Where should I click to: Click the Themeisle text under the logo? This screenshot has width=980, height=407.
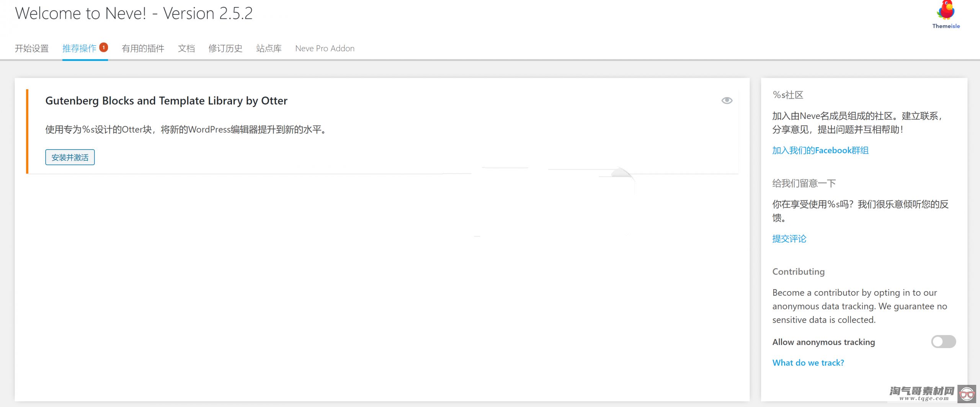pyautogui.click(x=946, y=26)
